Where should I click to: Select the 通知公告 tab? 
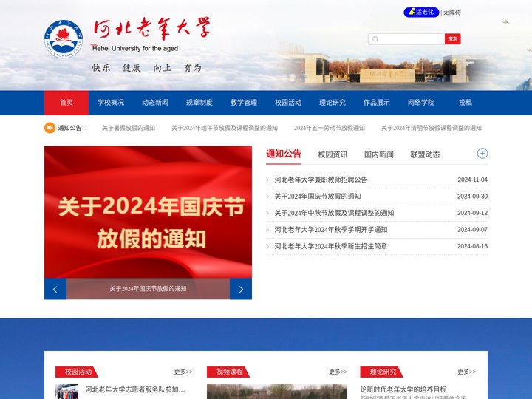[284, 154]
